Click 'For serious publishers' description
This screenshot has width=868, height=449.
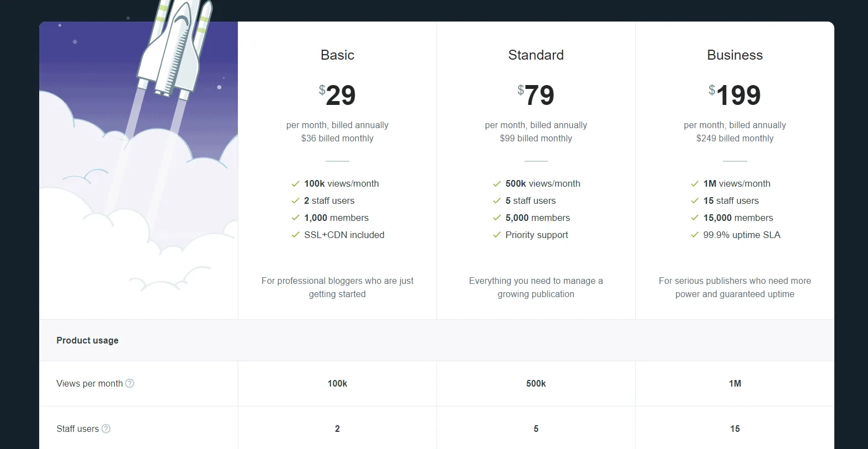coord(735,288)
